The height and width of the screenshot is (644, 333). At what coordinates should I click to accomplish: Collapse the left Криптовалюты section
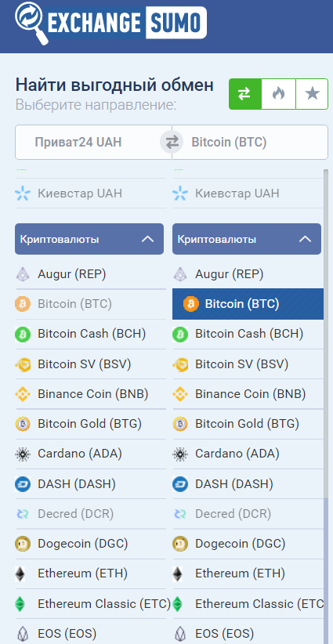(89, 239)
